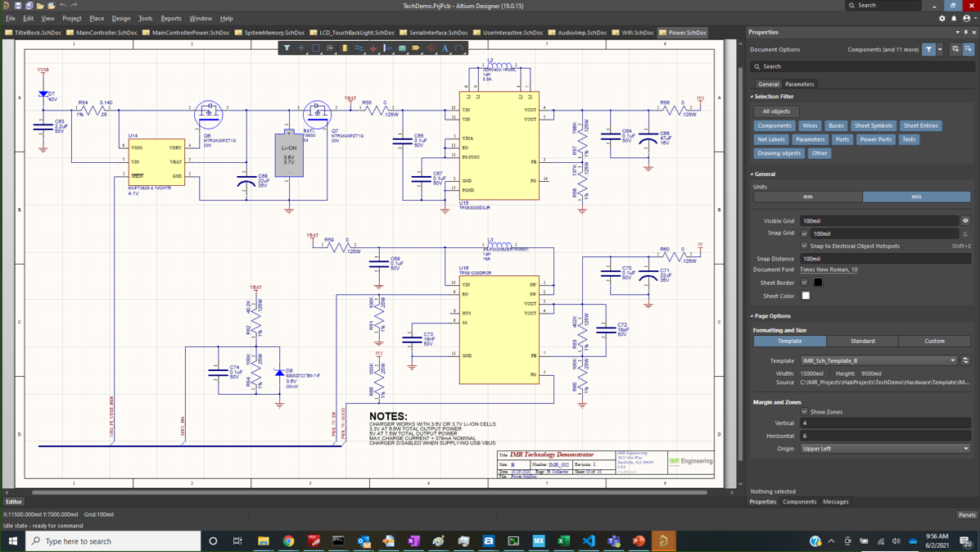This screenshot has height=552, width=980.
Task: Click the white Sheet Color swatch
Action: 806,296
